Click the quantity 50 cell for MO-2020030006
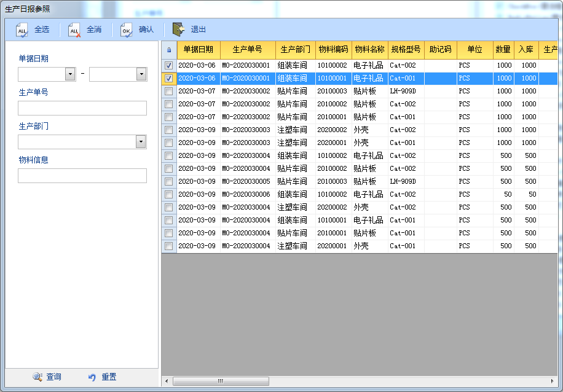The image size is (563, 392). 503,195
